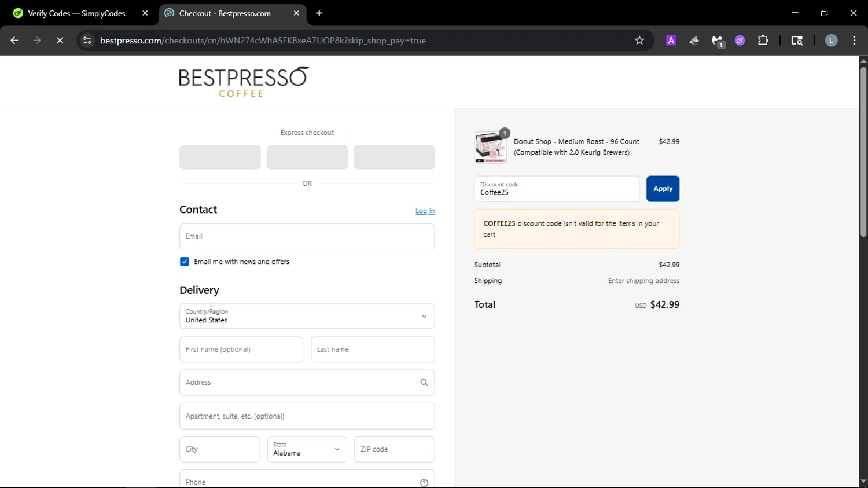The image size is (868, 488).
Task: Open the side panel search icon
Action: [797, 41]
